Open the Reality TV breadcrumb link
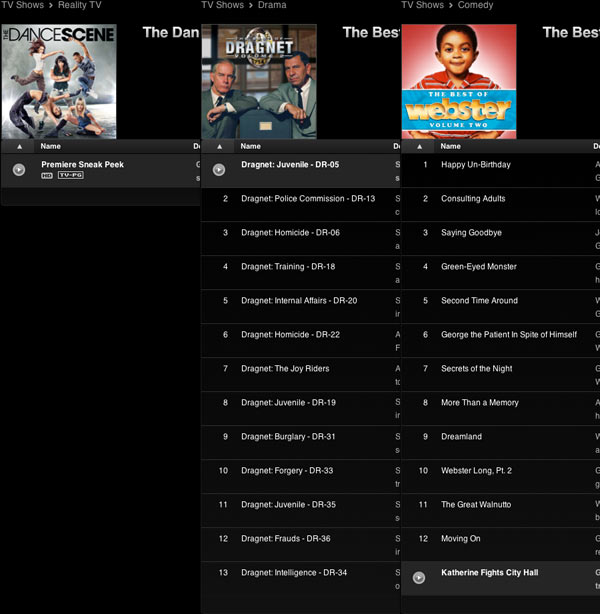The image size is (600, 614). pos(82,5)
